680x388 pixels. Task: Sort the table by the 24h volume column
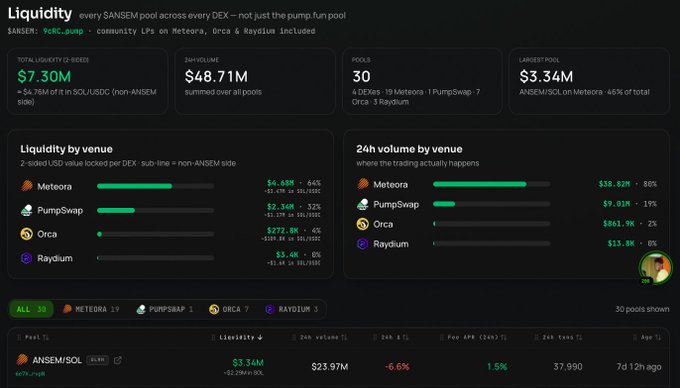pyautogui.click(x=320, y=337)
